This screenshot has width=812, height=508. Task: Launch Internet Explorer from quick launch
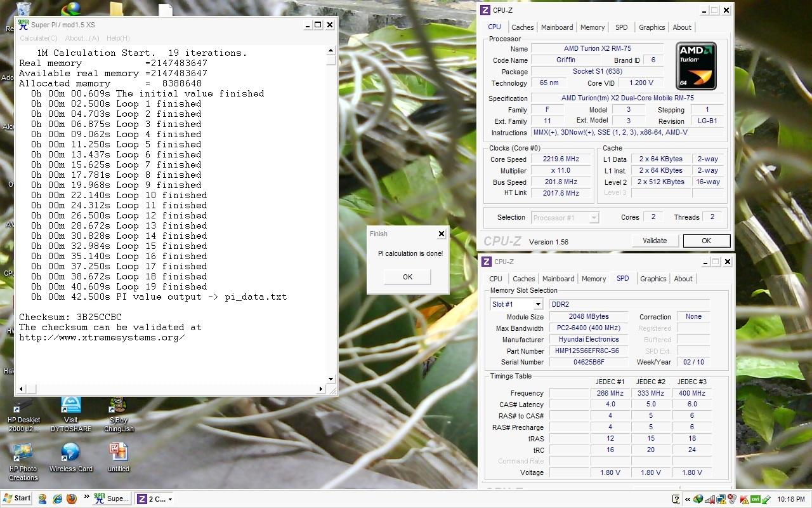pos(57,499)
